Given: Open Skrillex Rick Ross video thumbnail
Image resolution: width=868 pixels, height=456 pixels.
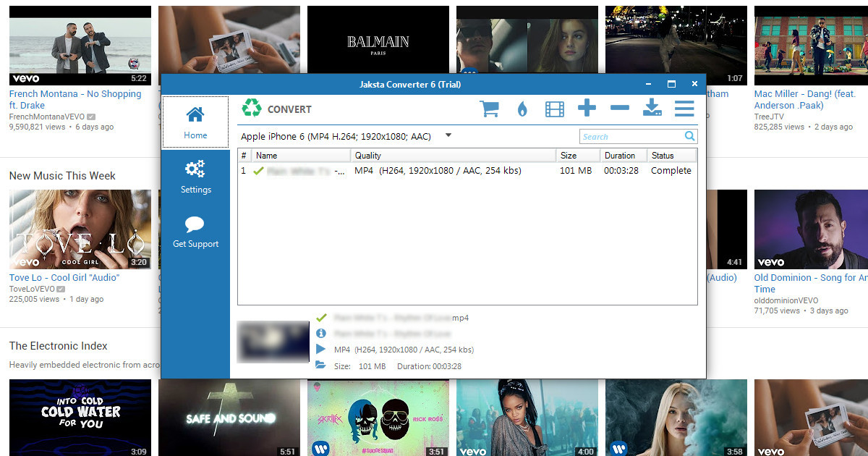Looking at the screenshot, I should (x=378, y=418).
